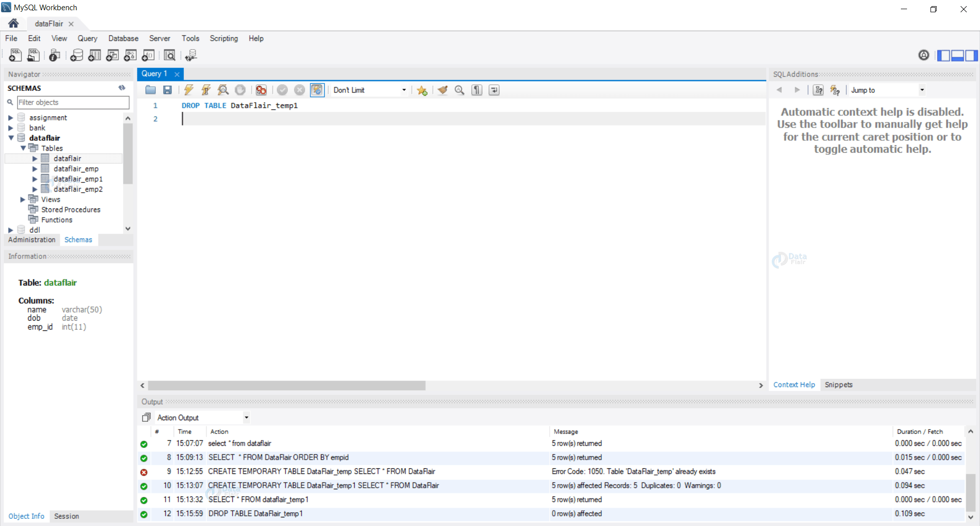
Task: Create a new SQL tab icon
Action: pyautogui.click(x=15, y=55)
